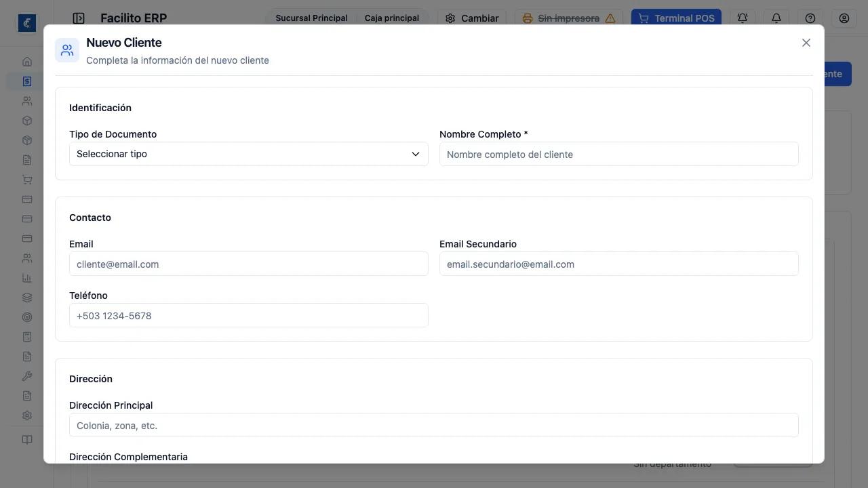Close the Nuevo Cliente dialog
Viewport: 868px width, 488px height.
(x=806, y=43)
